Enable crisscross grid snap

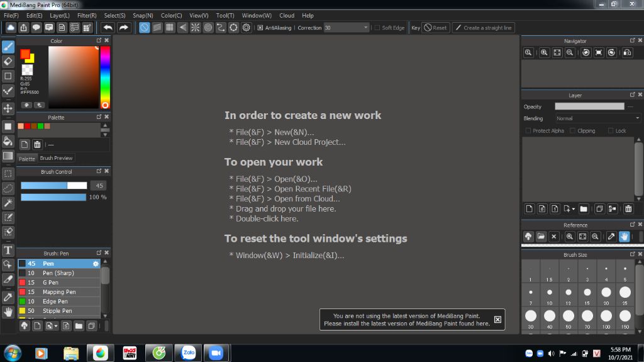170,28
